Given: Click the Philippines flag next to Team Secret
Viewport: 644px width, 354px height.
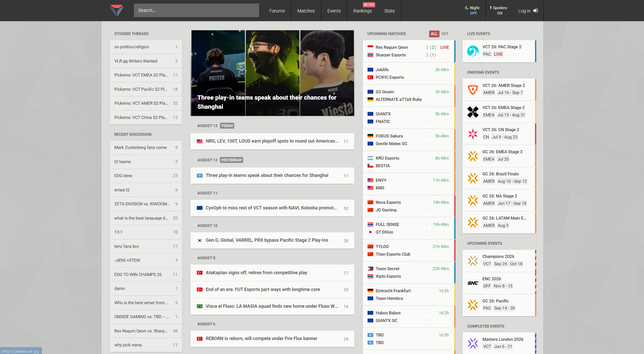Looking at the screenshot, I should pyautogui.click(x=370, y=269).
